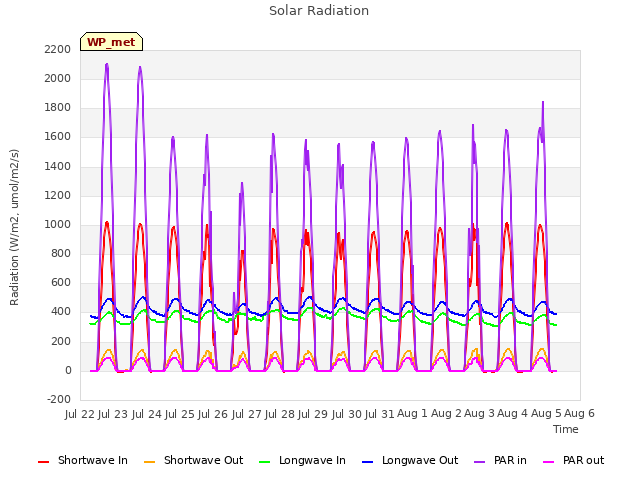Click the 800 y-axis tick label
The width and height of the screenshot is (640, 480).
pos(61,254)
